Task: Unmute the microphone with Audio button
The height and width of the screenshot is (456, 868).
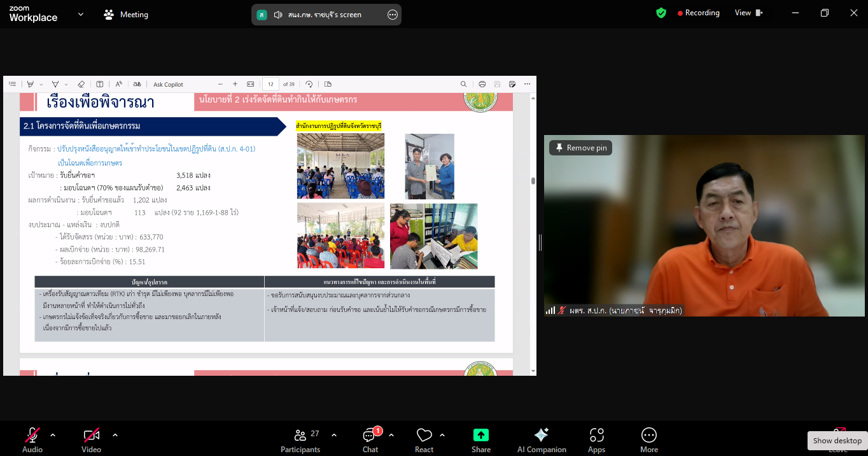Action: 32,439
